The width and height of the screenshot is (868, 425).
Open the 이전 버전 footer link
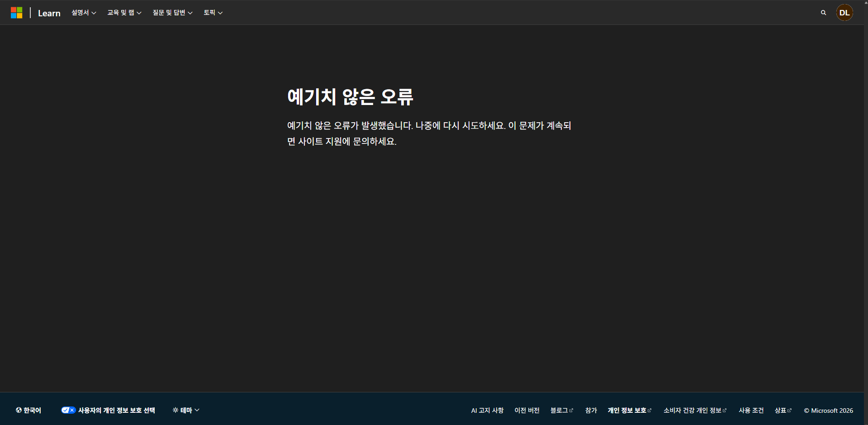click(x=527, y=411)
